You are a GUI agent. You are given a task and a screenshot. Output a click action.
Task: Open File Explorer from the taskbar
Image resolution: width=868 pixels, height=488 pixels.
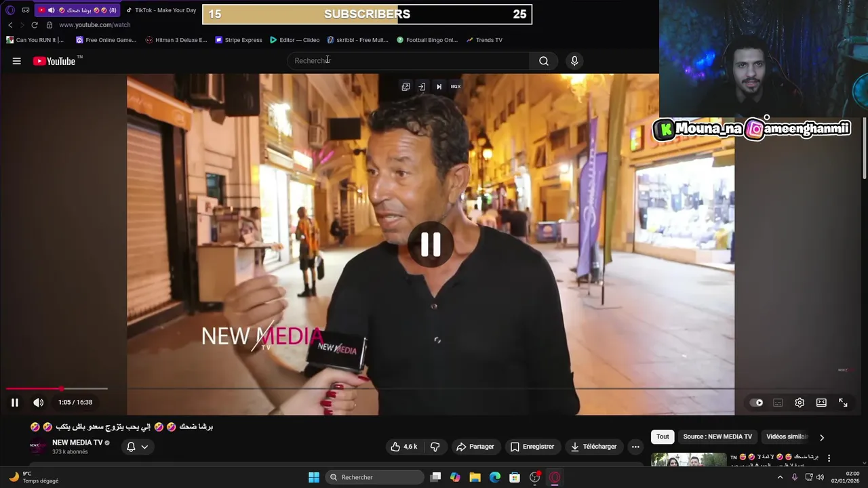[475, 477]
